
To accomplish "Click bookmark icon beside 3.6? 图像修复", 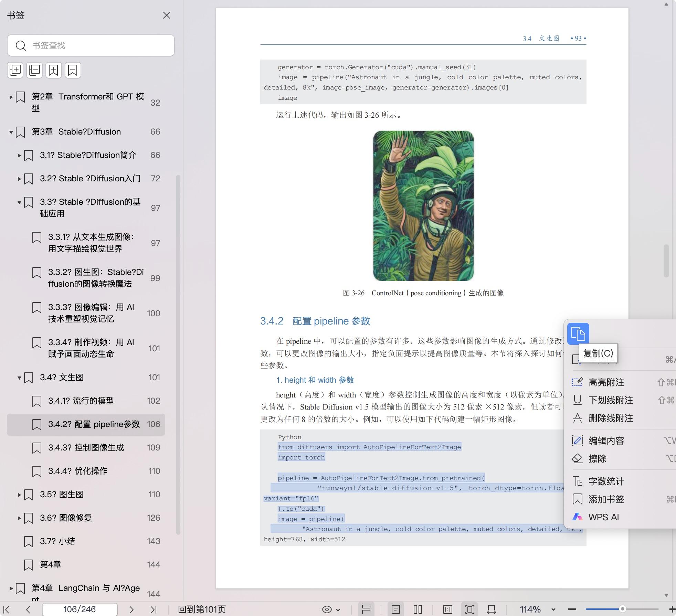I will [x=29, y=518].
